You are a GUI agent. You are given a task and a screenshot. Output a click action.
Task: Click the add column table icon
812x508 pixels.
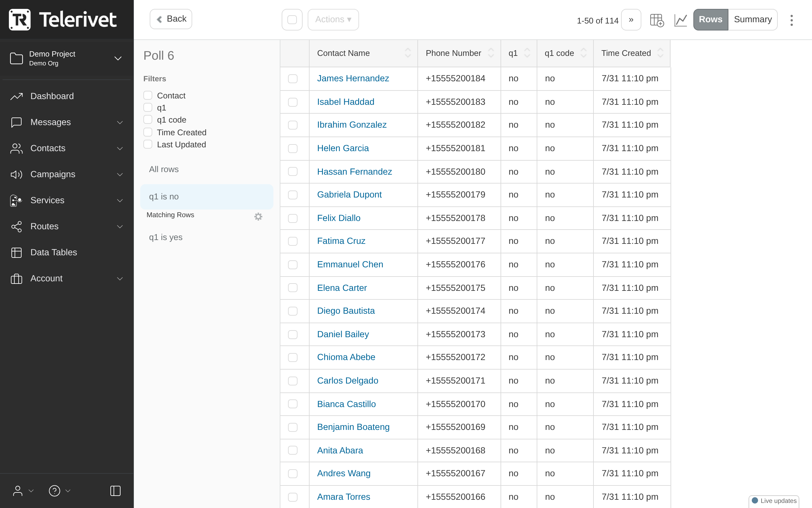coord(657,20)
